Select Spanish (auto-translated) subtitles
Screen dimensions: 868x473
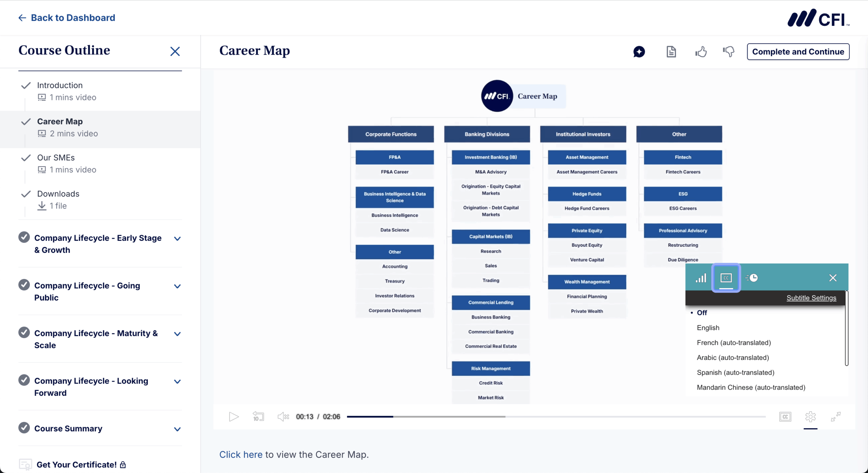pyautogui.click(x=735, y=372)
